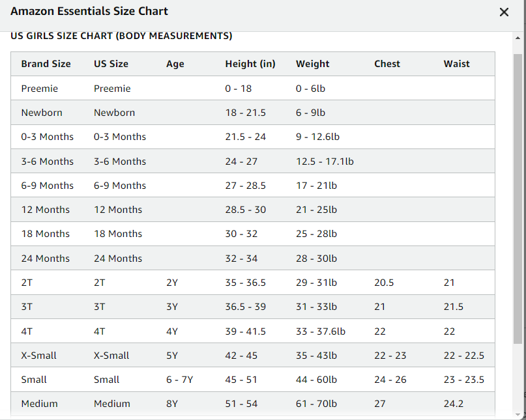Click the Preemie height "0 - 18"
526x420 pixels.
point(238,89)
